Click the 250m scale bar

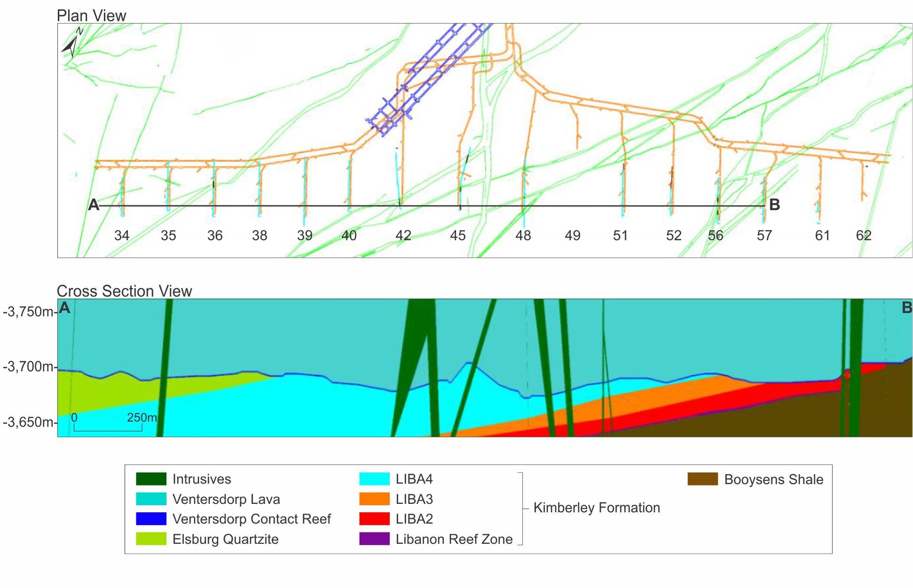(108, 429)
